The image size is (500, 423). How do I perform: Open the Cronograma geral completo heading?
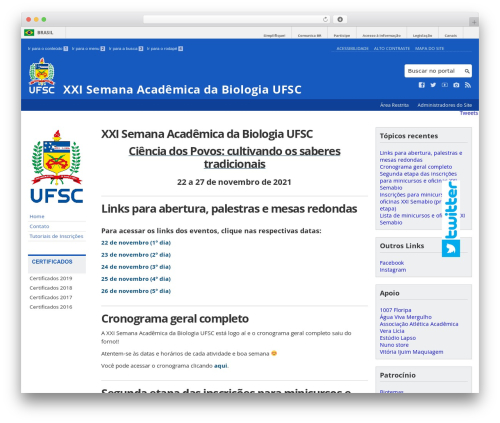pyautogui.click(x=175, y=319)
